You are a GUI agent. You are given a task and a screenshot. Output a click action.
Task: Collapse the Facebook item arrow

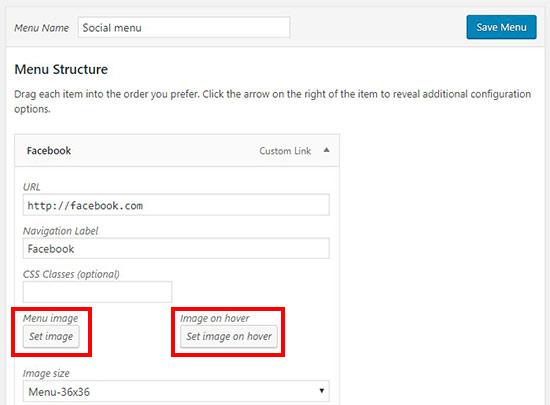(x=327, y=150)
